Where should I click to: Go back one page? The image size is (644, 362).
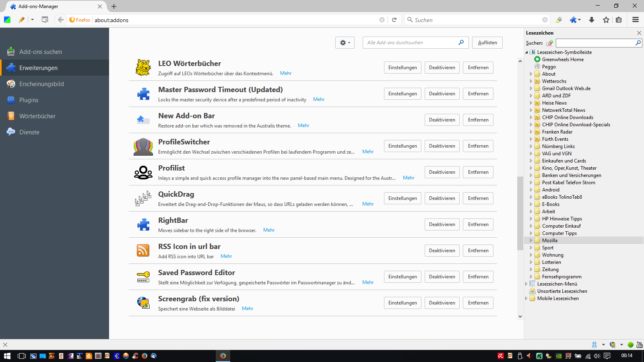pyautogui.click(x=61, y=20)
